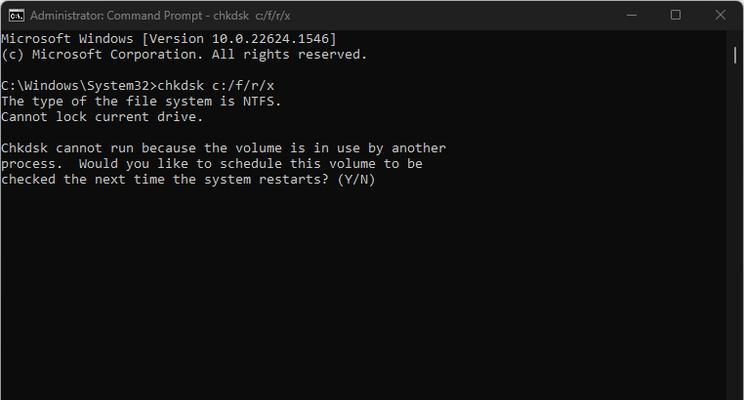The width and height of the screenshot is (744, 400).
Task: Click the blank black console area
Action: point(361,294)
